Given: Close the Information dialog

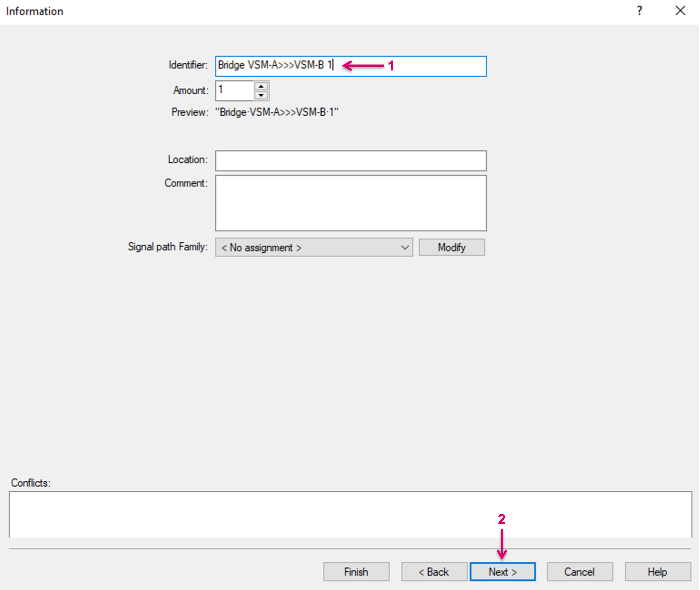Looking at the screenshot, I should [680, 11].
